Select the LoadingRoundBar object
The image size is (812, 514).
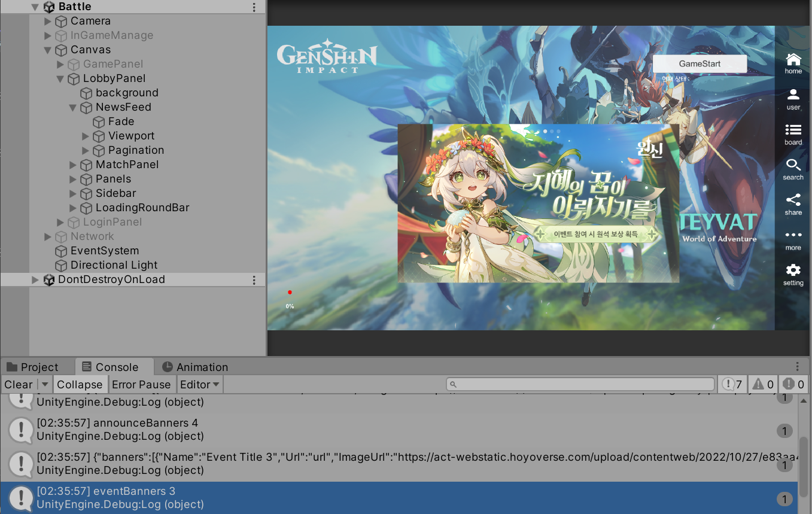coord(142,208)
